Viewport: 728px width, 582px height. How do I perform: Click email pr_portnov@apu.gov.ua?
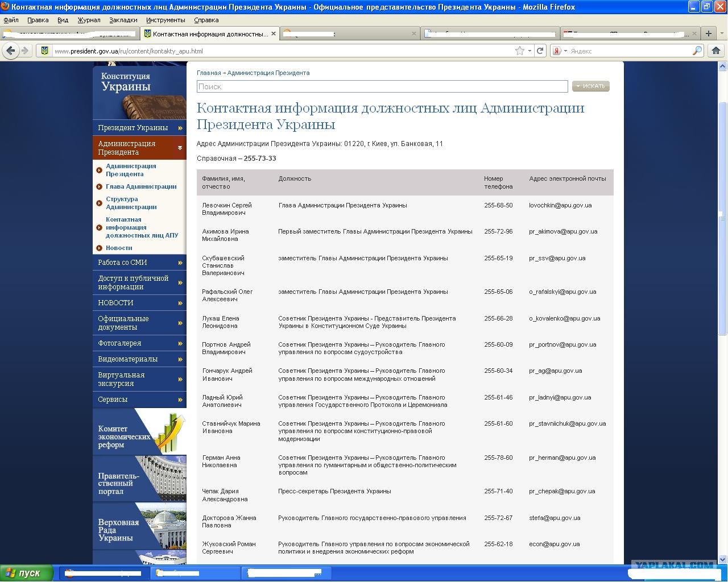point(562,344)
